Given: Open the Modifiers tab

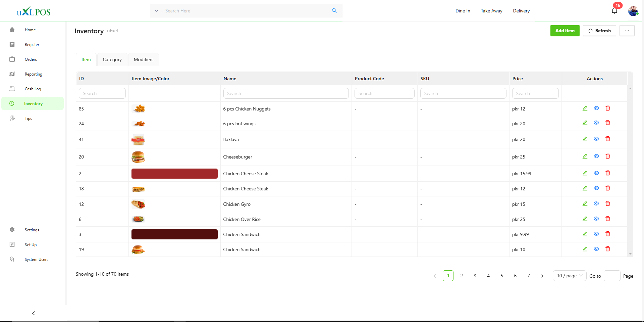Looking at the screenshot, I should pyautogui.click(x=143, y=59).
